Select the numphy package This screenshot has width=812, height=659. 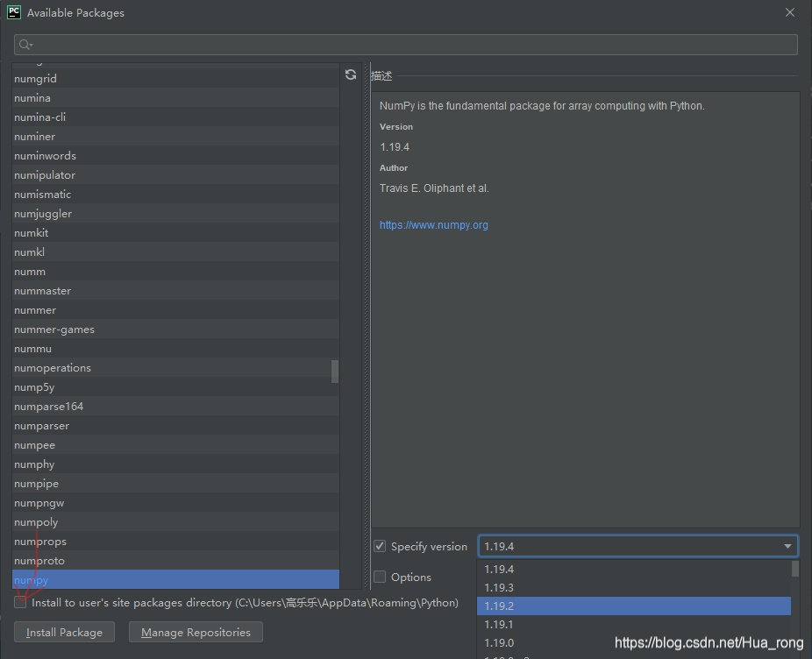pos(175,464)
